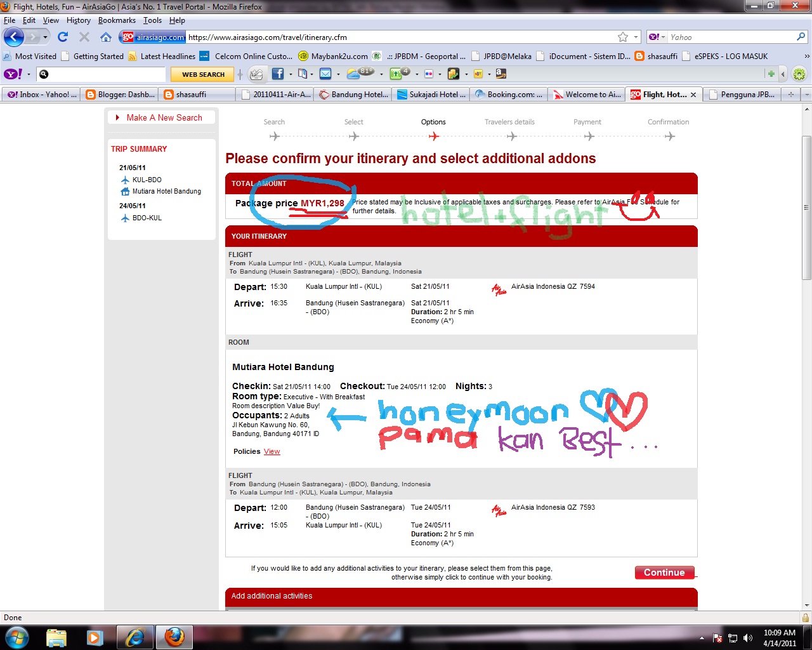Click the Action Center flag icon in tray
This screenshot has height=650, width=812.
[717, 638]
